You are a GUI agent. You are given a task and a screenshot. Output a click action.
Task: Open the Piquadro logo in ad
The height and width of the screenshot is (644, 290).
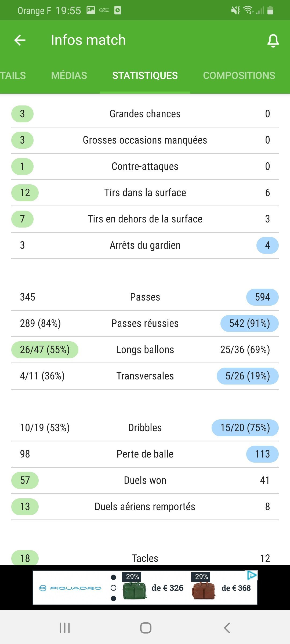[70, 588]
